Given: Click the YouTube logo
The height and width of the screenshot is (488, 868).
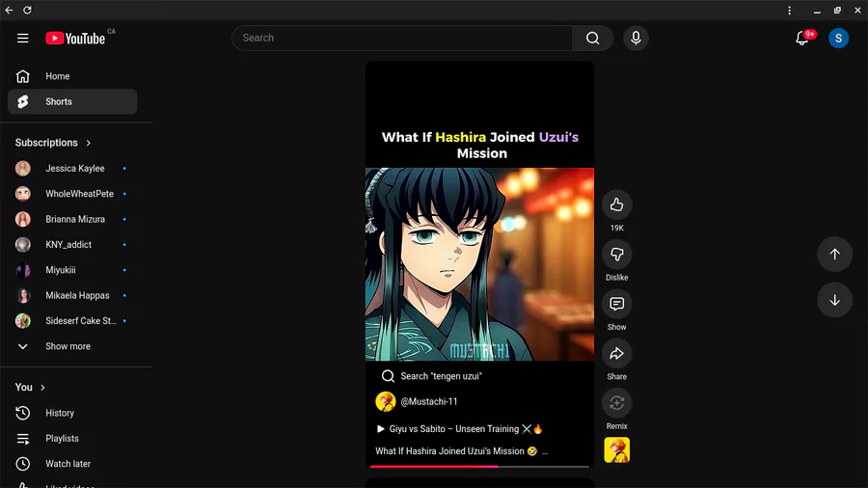Looking at the screenshot, I should tap(75, 39).
